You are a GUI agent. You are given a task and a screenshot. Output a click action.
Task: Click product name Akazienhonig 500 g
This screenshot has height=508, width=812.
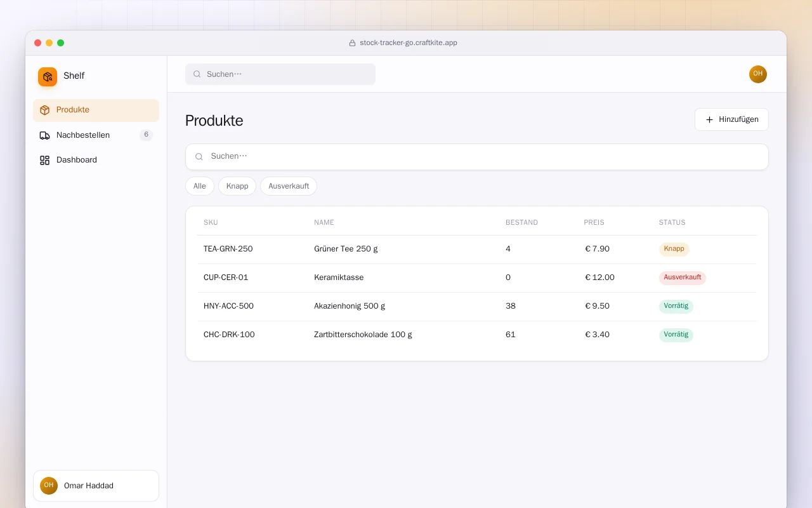[x=350, y=306]
